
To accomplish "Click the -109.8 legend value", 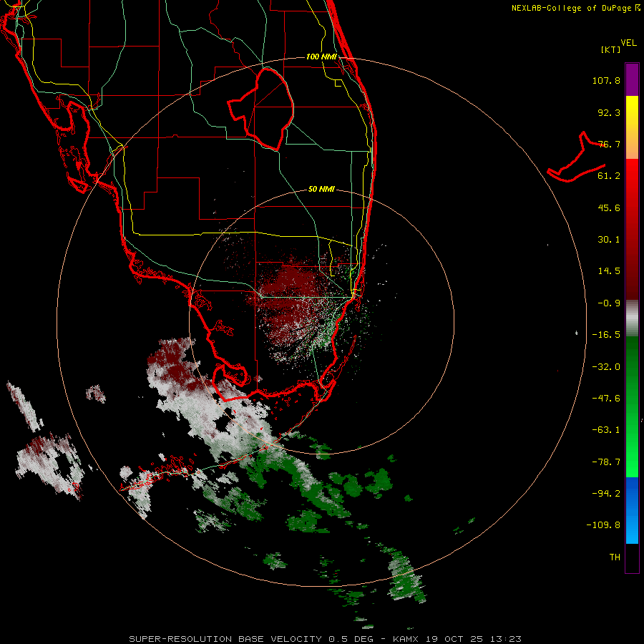I will click(x=603, y=525).
